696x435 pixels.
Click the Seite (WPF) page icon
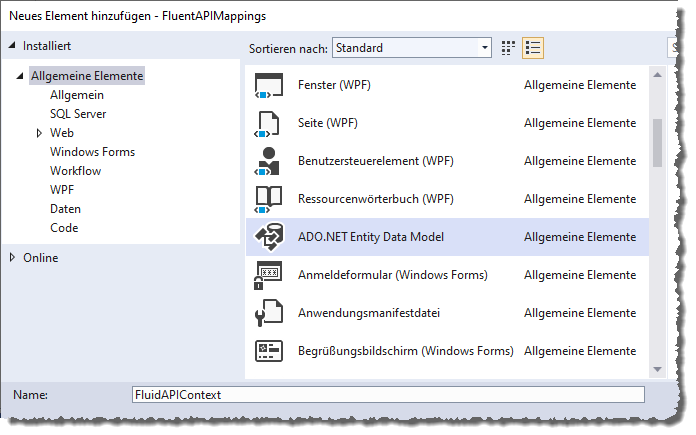click(269, 123)
